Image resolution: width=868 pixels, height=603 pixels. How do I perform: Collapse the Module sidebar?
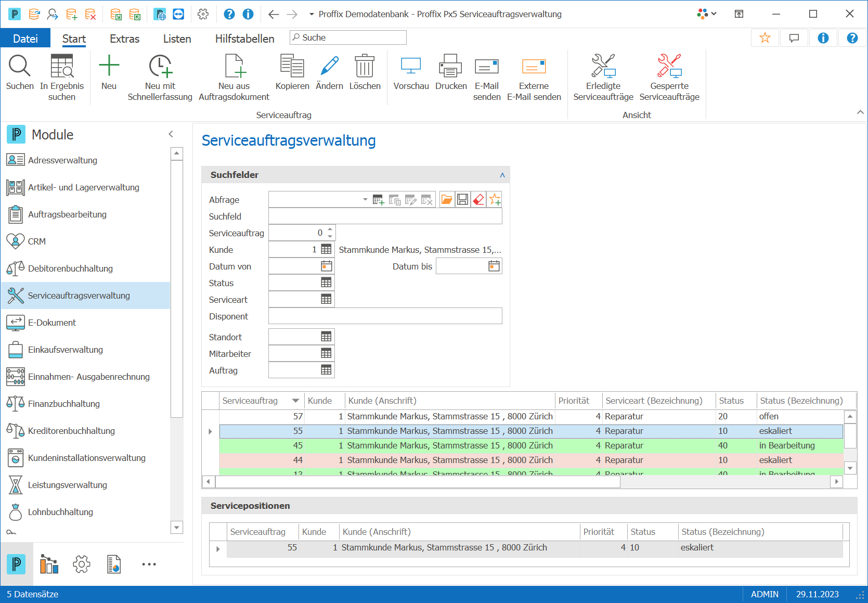pyautogui.click(x=171, y=134)
